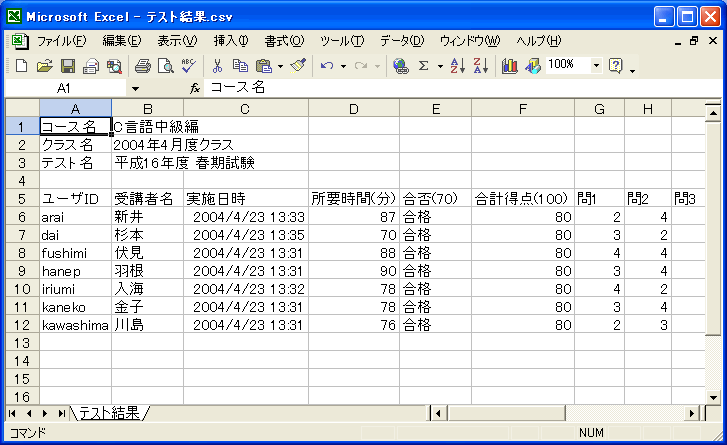Select the テスト結果 sheet tab

pyautogui.click(x=109, y=413)
